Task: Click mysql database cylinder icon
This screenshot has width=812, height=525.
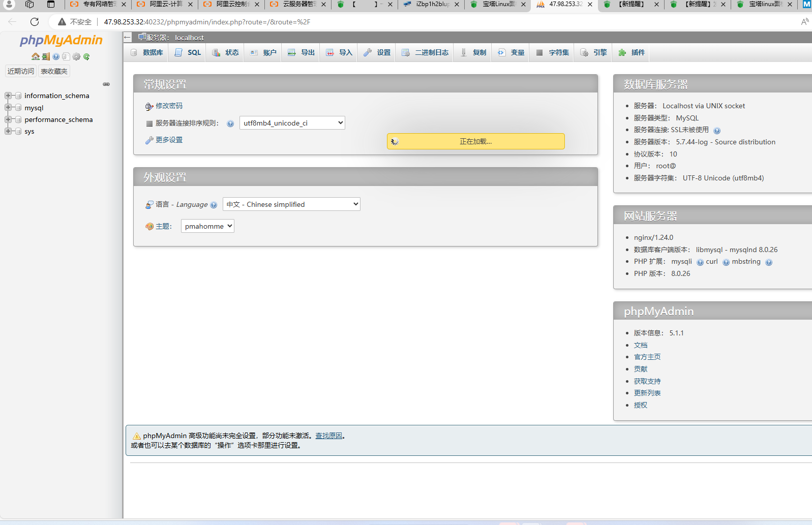Action: coord(18,108)
